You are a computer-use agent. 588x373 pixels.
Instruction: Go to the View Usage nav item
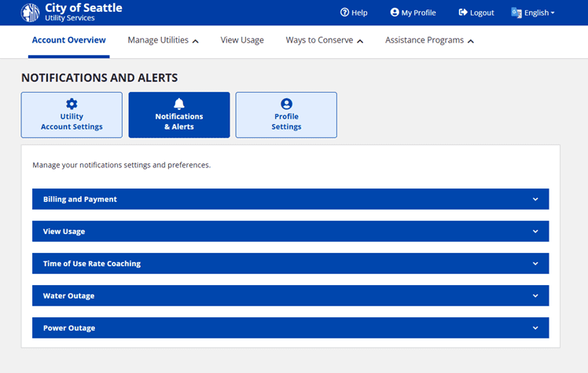tap(242, 40)
